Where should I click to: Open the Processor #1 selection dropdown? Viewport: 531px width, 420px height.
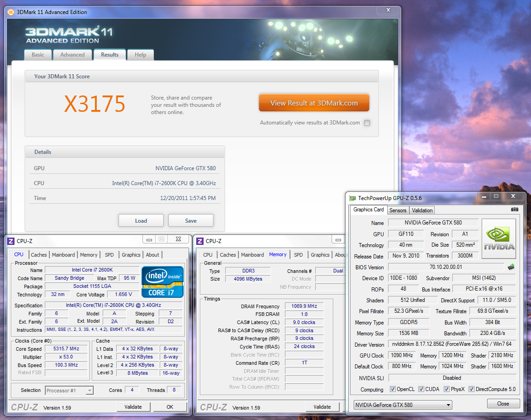tap(69, 391)
